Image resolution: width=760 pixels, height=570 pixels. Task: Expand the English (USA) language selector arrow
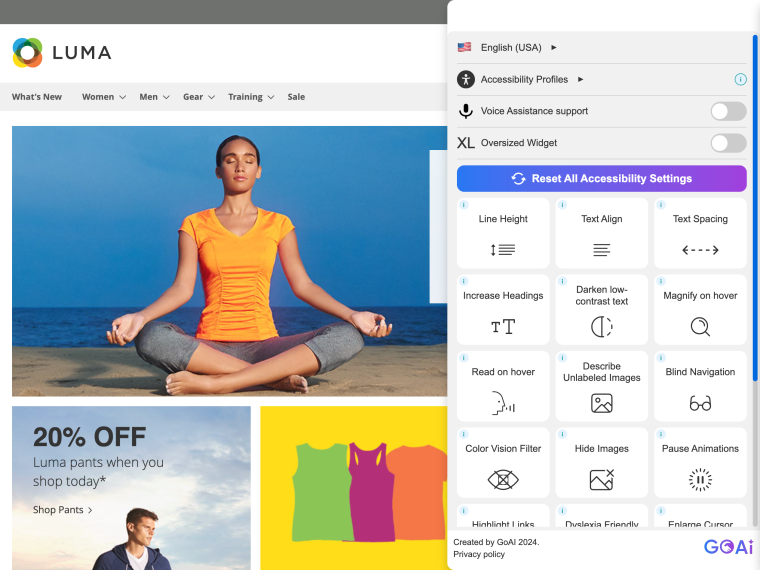click(554, 48)
